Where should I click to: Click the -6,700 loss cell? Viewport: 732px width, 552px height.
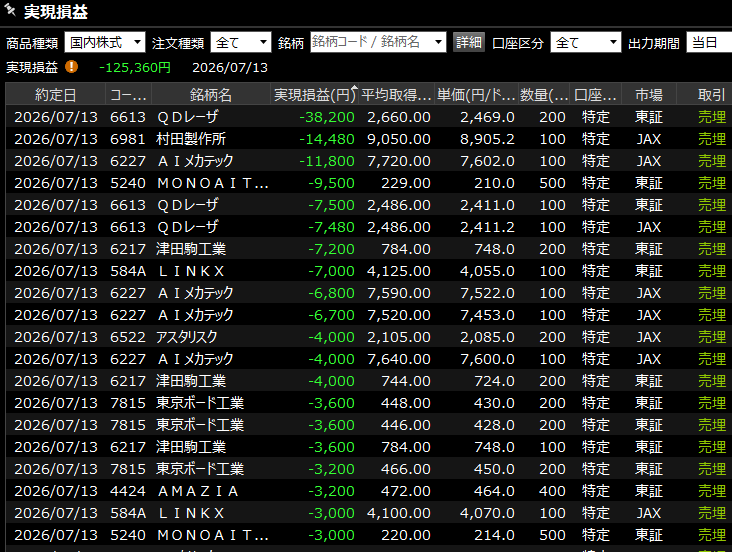[x=331, y=315]
